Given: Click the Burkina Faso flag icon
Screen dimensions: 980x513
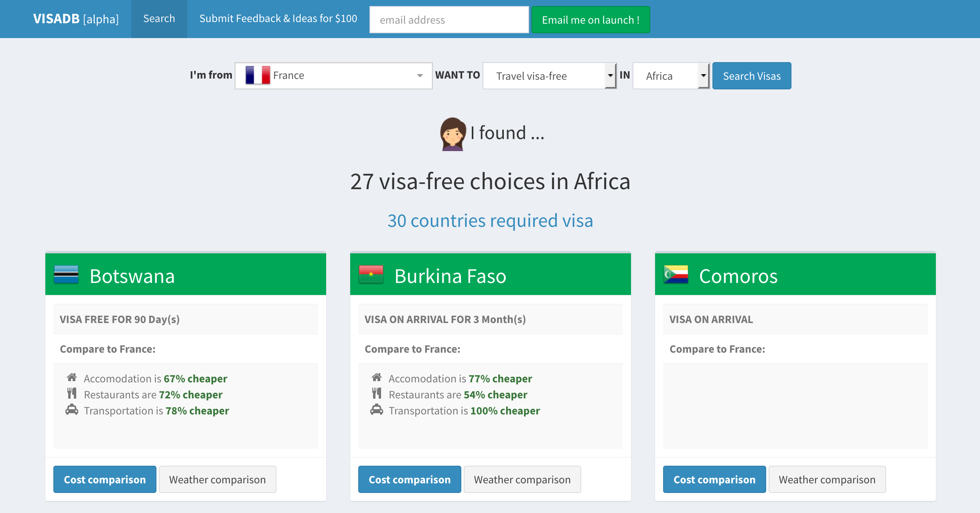Looking at the screenshot, I should point(371,275).
